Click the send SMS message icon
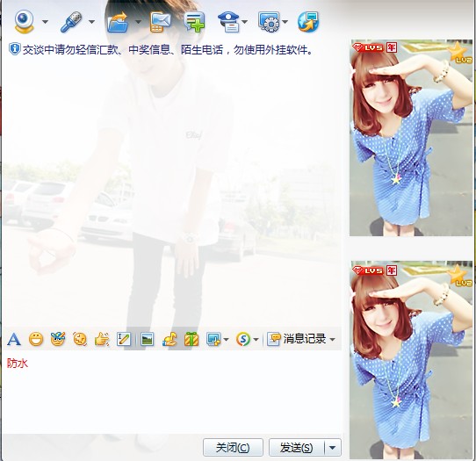The width and height of the screenshot is (476, 461). [161, 22]
